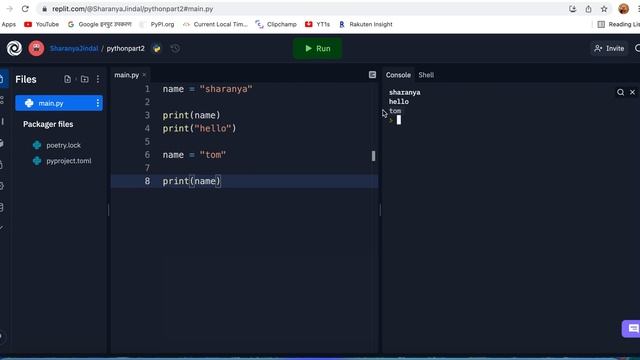Image resolution: width=640 pixels, height=360 pixels.
Task: Open Current Local Time bookmark
Action: click(215, 24)
